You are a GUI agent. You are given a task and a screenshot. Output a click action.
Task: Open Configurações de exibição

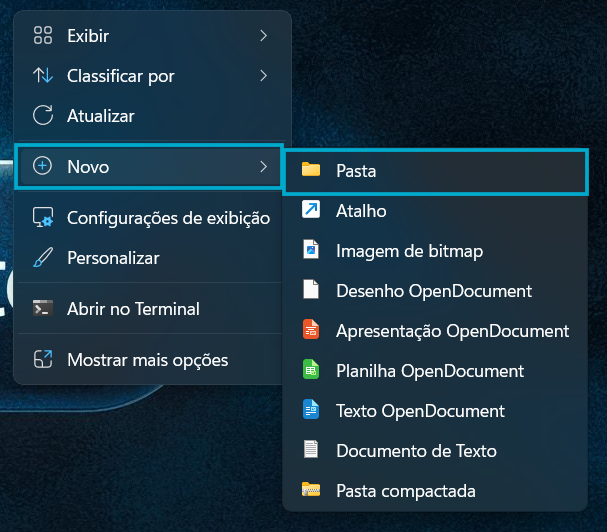(168, 218)
